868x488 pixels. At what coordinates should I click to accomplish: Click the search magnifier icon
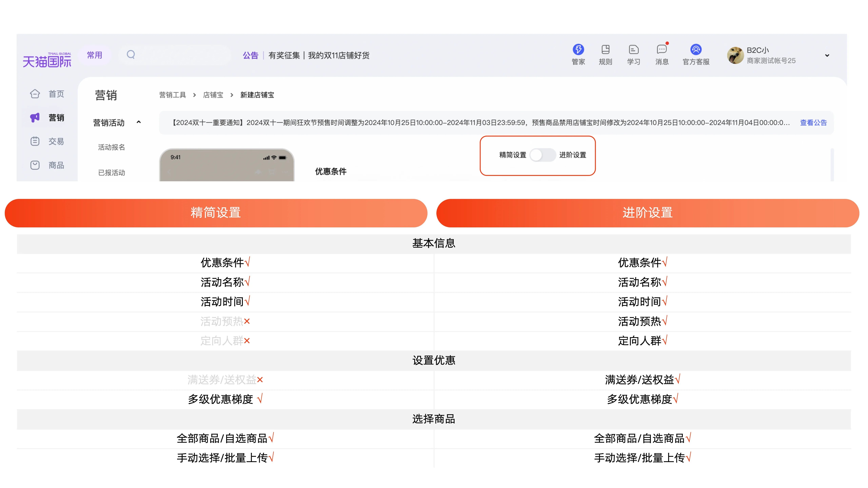131,55
